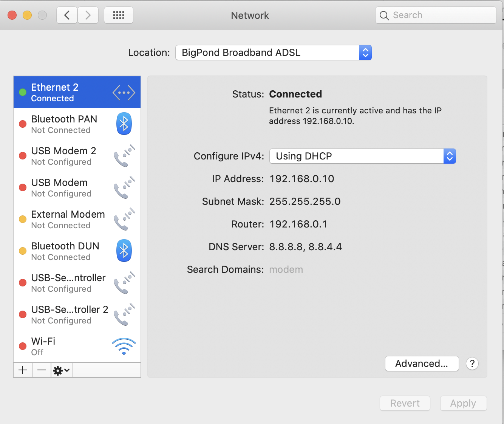504x424 pixels.
Task: Select USB-Se...ntroller service
Action: (x=77, y=283)
